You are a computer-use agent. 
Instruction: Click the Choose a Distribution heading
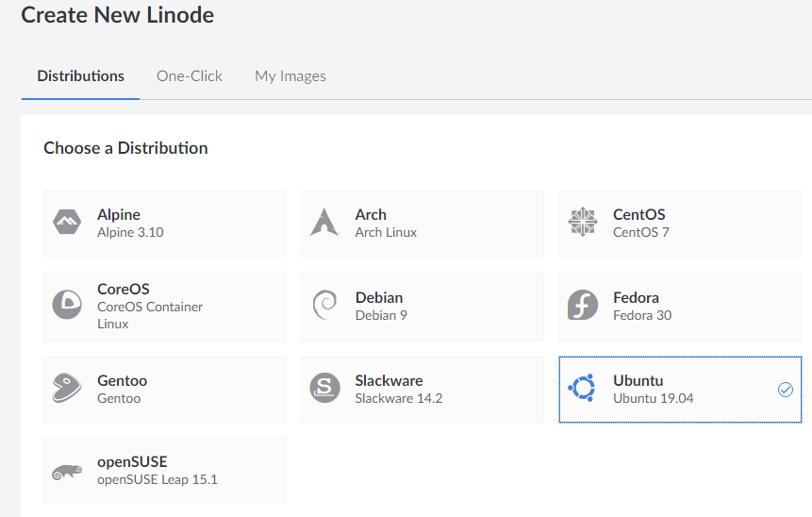(x=125, y=148)
